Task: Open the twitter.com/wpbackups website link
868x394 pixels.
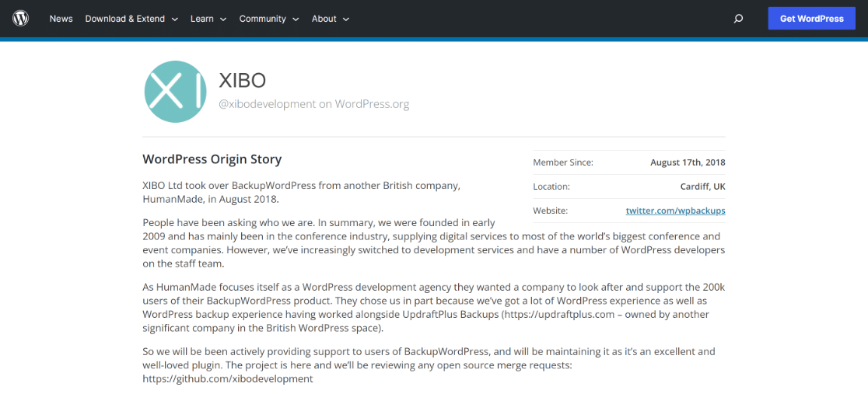Action: [x=675, y=211]
